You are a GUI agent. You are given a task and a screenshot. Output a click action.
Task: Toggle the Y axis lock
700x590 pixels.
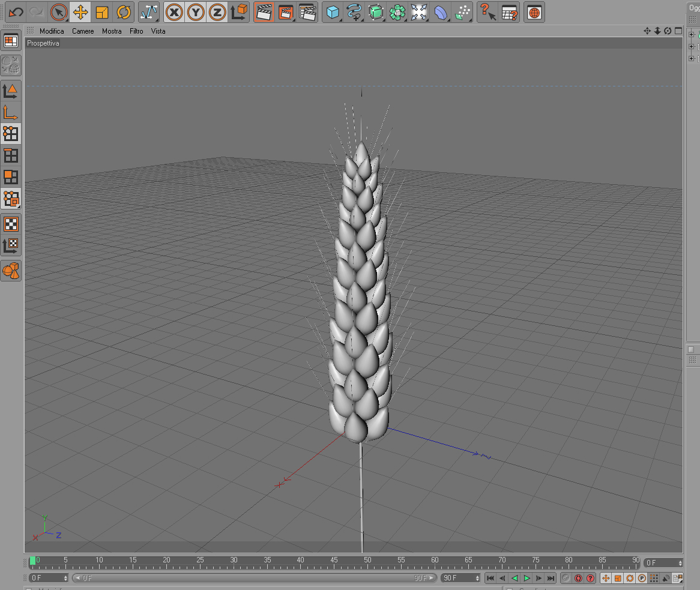196,12
